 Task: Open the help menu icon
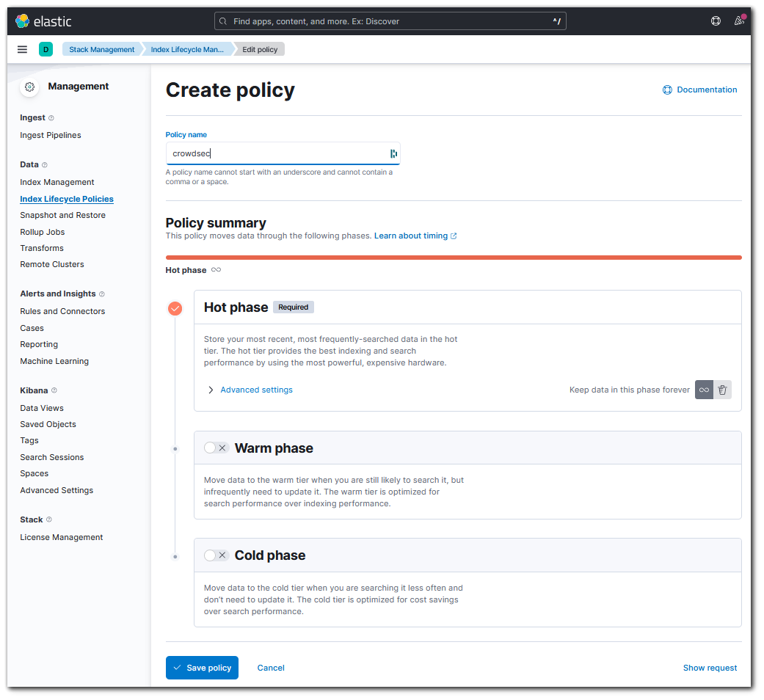pos(716,21)
